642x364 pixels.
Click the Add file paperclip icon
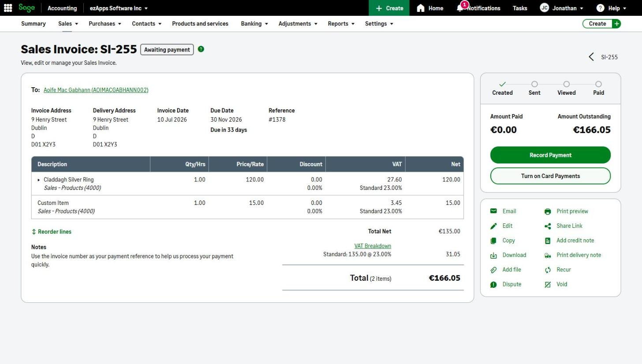(x=493, y=270)
